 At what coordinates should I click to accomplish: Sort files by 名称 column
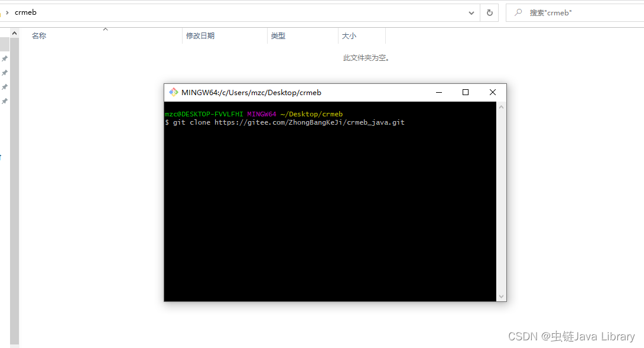click(x=39, y=35)
